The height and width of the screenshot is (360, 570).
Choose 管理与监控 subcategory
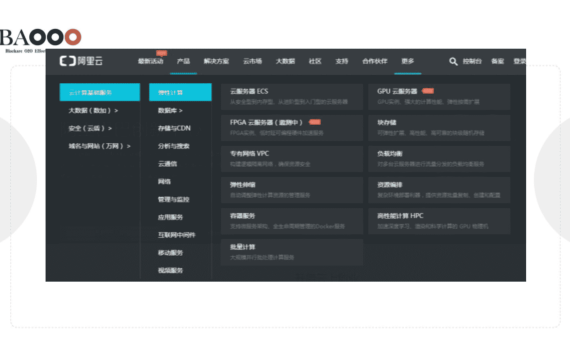click(x=173, y=199)
